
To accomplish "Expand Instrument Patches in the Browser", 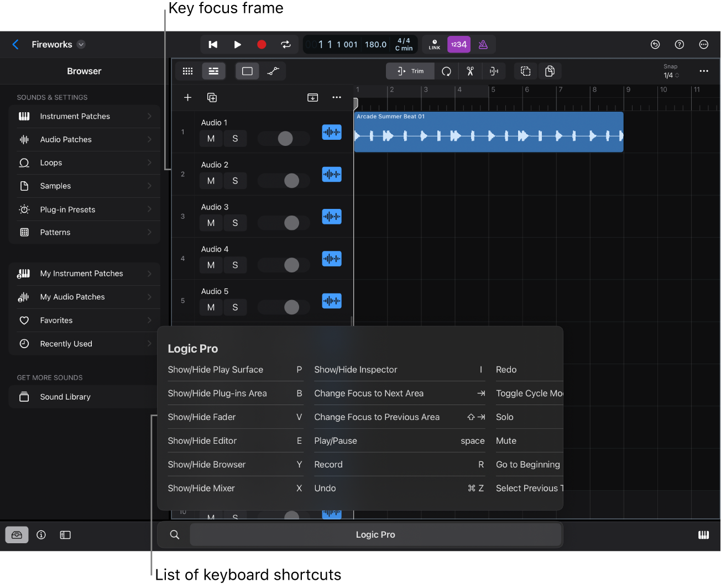I will 85,117.
